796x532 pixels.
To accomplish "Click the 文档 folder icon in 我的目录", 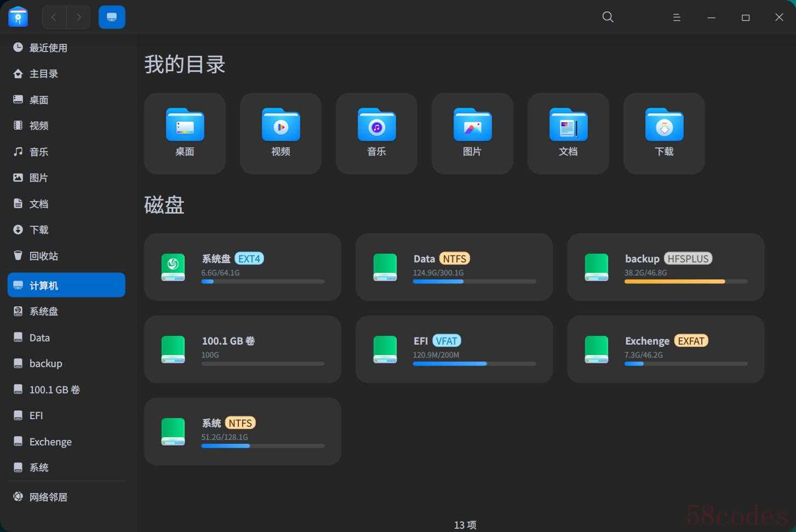I will pyautogui.click(x=568, y=125).
